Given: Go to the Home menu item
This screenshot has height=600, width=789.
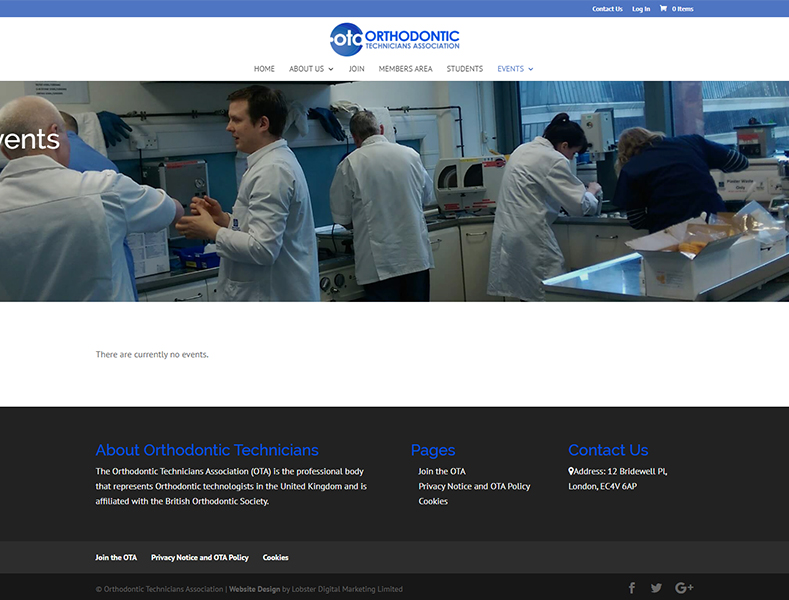Looking at the screenshot, I should pos(264,69).
